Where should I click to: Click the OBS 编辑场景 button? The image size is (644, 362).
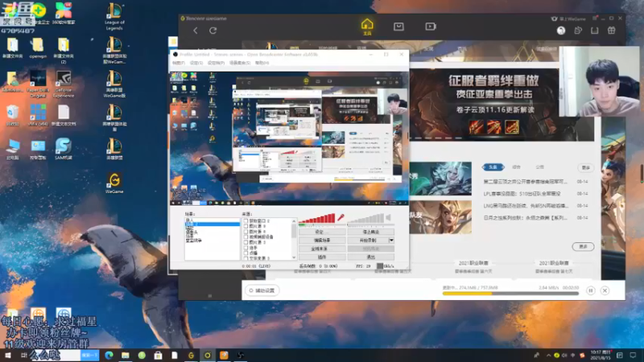pos(322,240)
